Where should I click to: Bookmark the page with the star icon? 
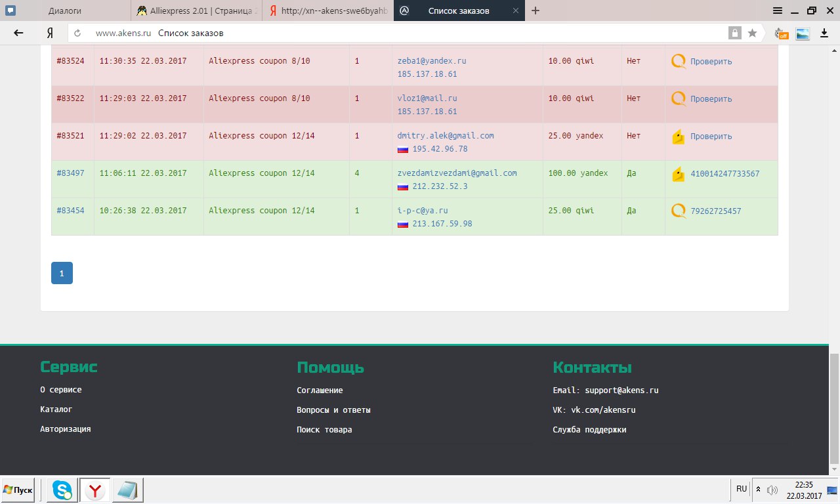tap(752, 33)
